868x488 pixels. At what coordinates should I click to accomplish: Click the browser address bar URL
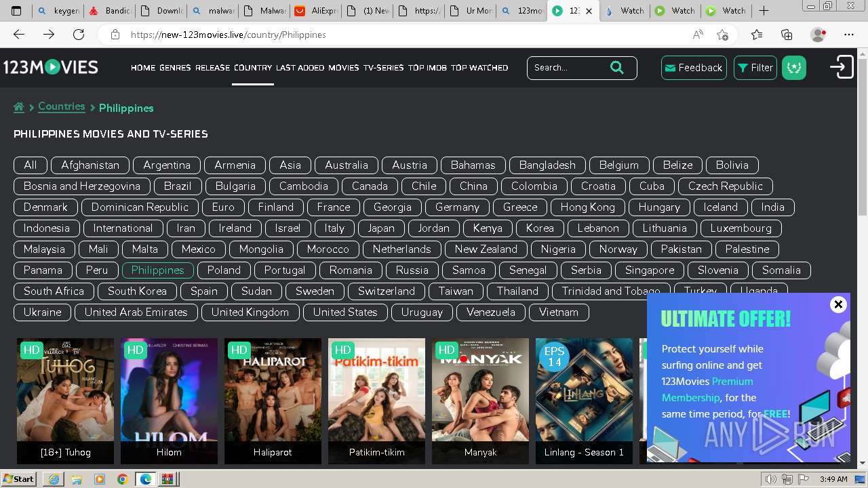click(228, 35)
